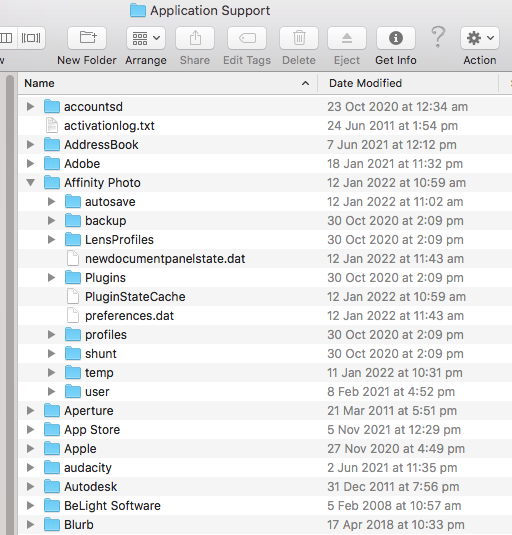Expand the App Store folder
Viewport: 512px width, 535px height.
click(x=30, y=430)
